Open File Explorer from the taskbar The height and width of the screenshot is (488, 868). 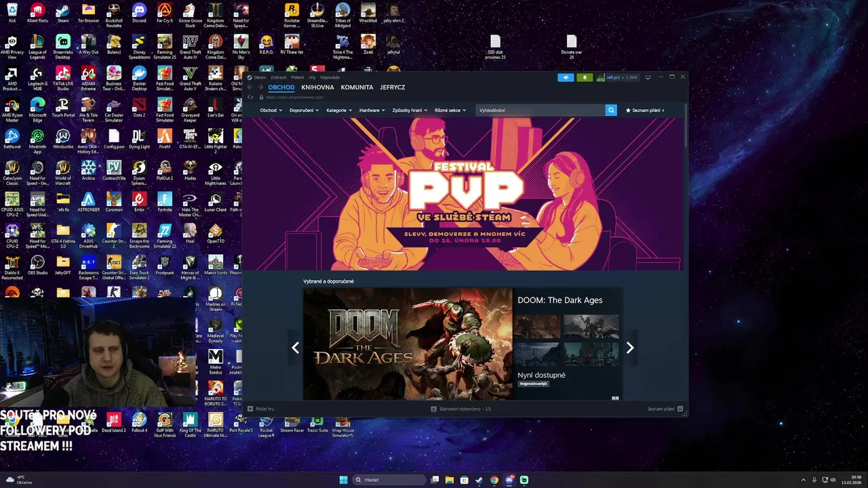point(450,480)
